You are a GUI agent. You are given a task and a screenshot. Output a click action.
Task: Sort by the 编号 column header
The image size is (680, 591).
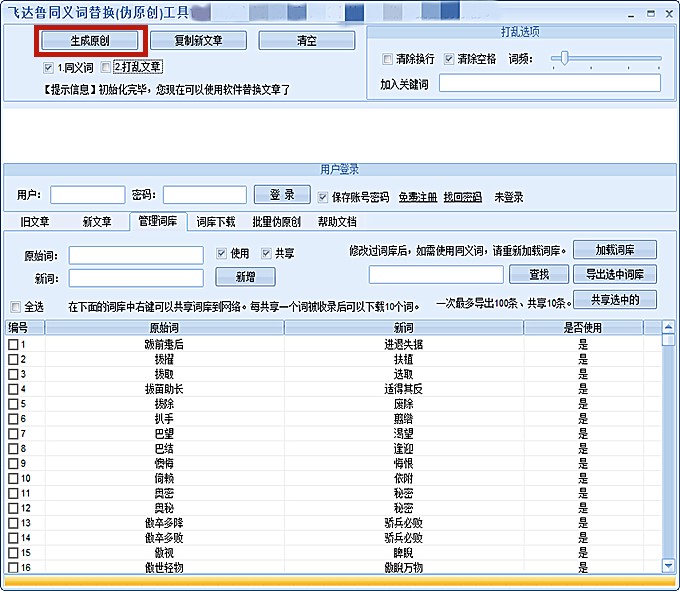point(25,327)
